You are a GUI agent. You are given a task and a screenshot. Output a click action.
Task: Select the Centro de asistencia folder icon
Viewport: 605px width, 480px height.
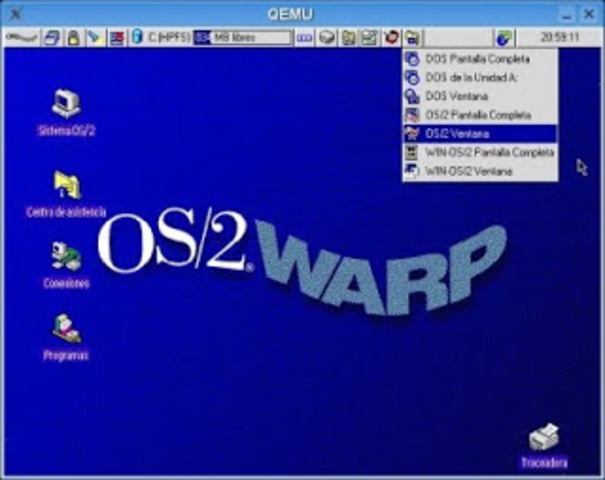(67, 185)
